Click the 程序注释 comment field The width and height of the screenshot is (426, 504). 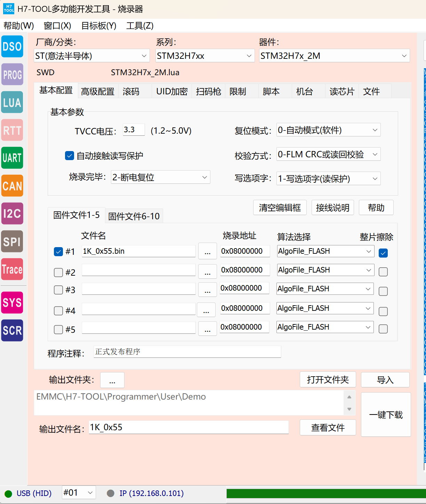pyautogui.click(x=187, y=352)
